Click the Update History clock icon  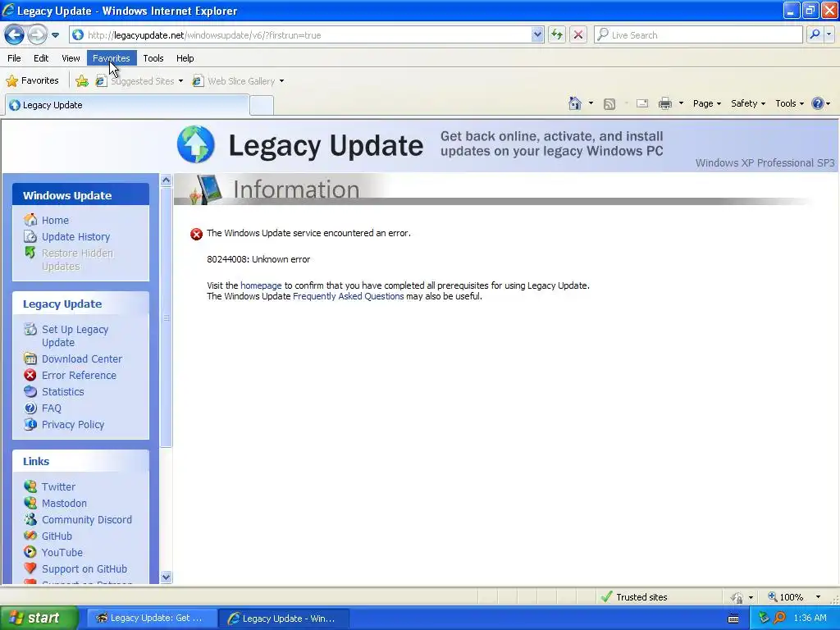point(30,236)
